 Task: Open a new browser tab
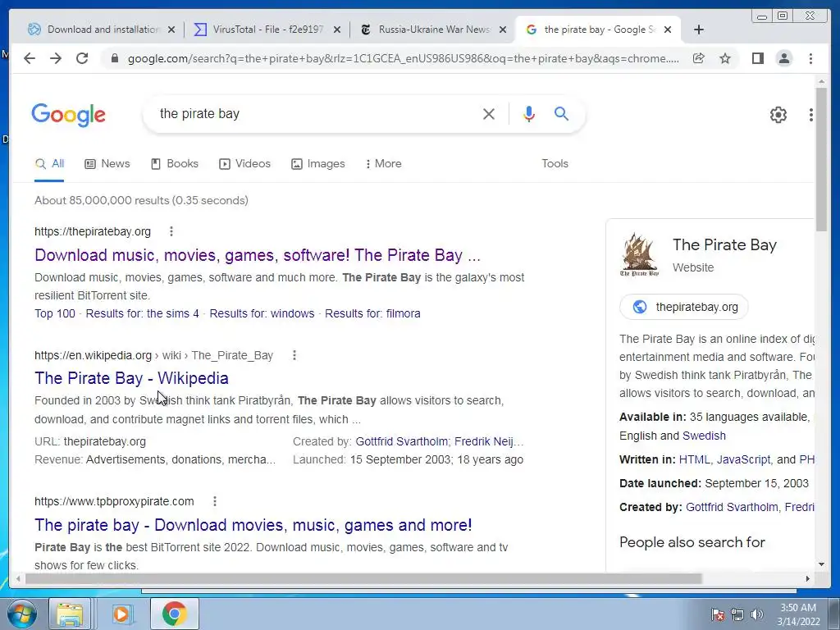click(699, 30)
